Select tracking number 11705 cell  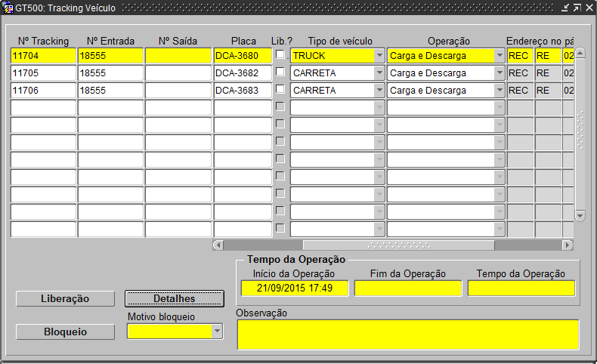click(x=43, y=73)
